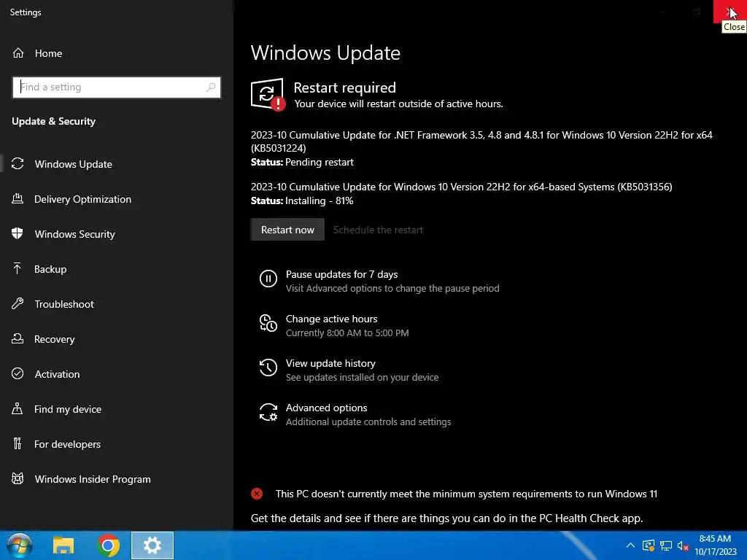Click the .NET Framework KB5031224 update title
The image size is (747, 560).
tap(481, 141)
